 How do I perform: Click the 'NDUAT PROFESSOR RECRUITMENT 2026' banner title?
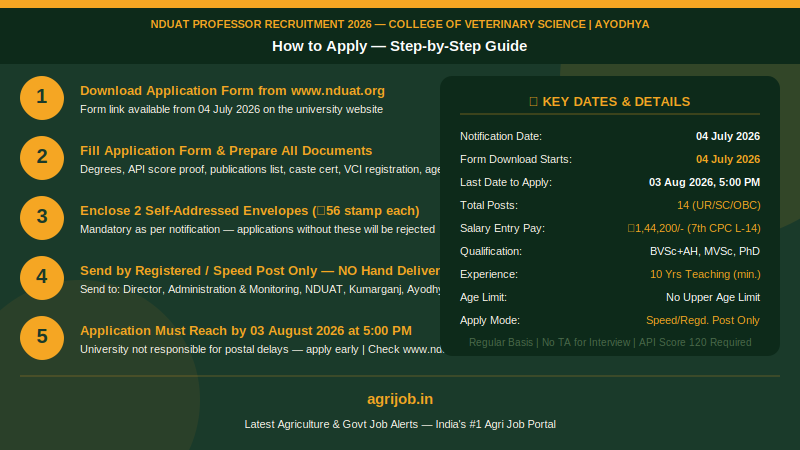(400, 24)
